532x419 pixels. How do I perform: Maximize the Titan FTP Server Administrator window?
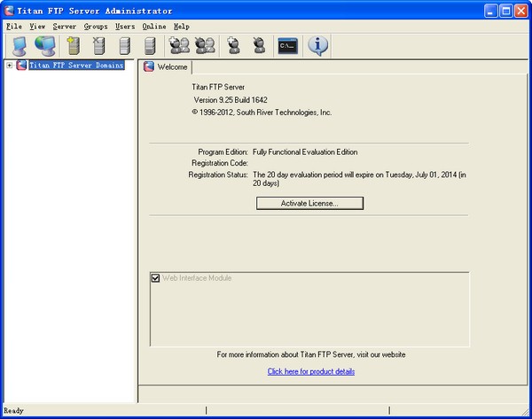point(506,11)
